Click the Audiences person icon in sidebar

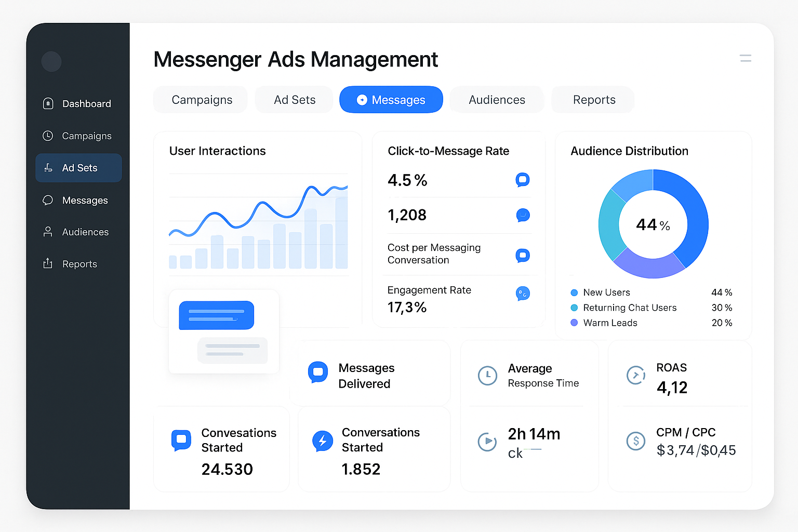pos(48,232)
